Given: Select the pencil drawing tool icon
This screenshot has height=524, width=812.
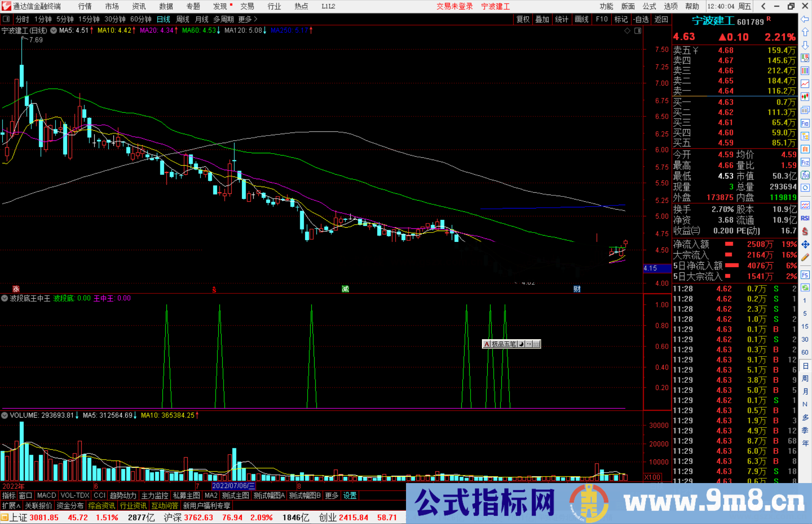Looking at the screenshot, I should pos(805,258).
